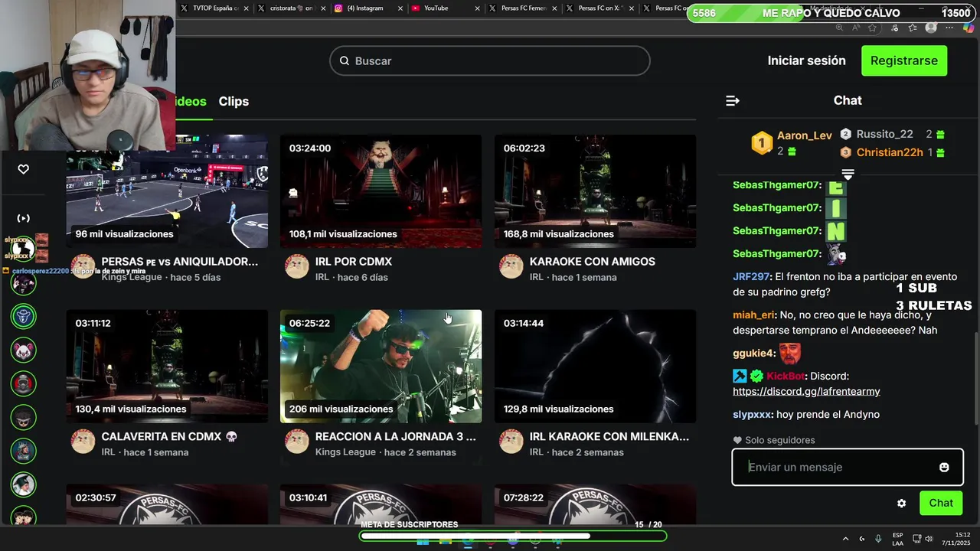Open the 07:28:22 Persas FC video thumbnail
This screenshot has height=551, width=980.
click(x=596, y=504)
